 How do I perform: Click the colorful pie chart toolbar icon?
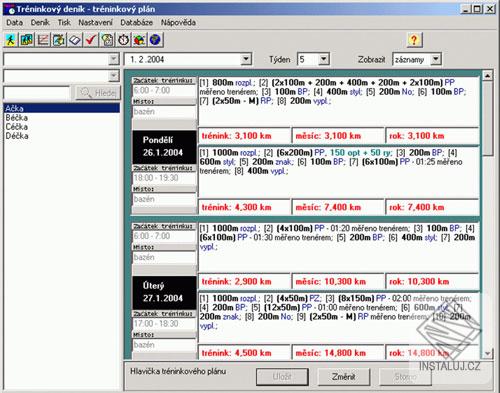(139, 40)
